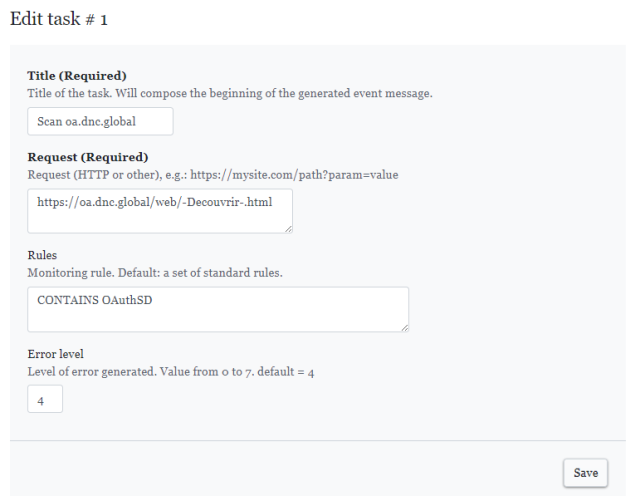Click the Request textarea resize handle
This screenshot has width=640, height=496.
tap(289, 229)
